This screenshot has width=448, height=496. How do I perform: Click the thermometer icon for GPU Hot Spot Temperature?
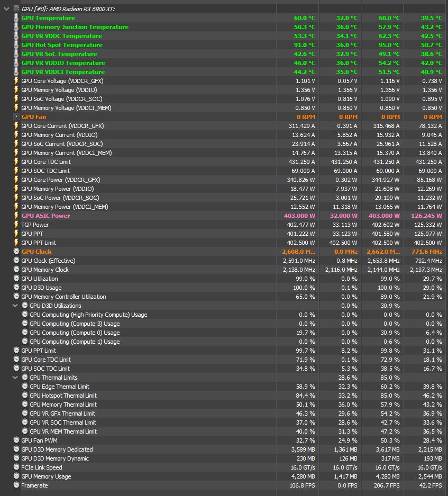[16, 45]
